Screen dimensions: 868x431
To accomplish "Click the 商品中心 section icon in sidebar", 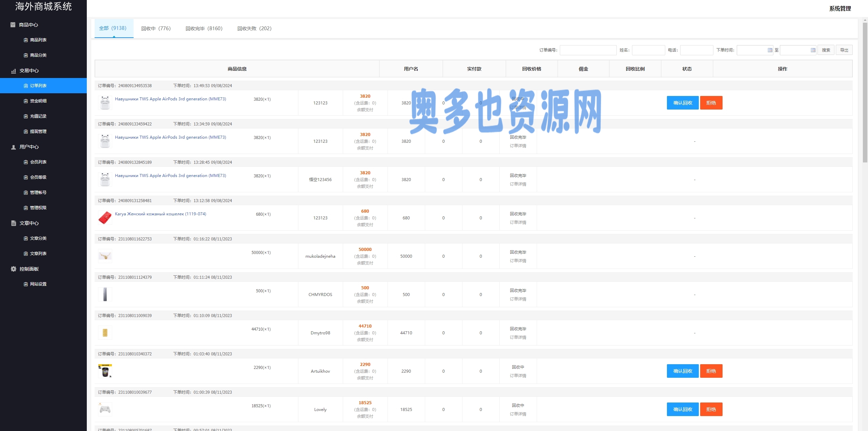I will click(x=13, y=25).
